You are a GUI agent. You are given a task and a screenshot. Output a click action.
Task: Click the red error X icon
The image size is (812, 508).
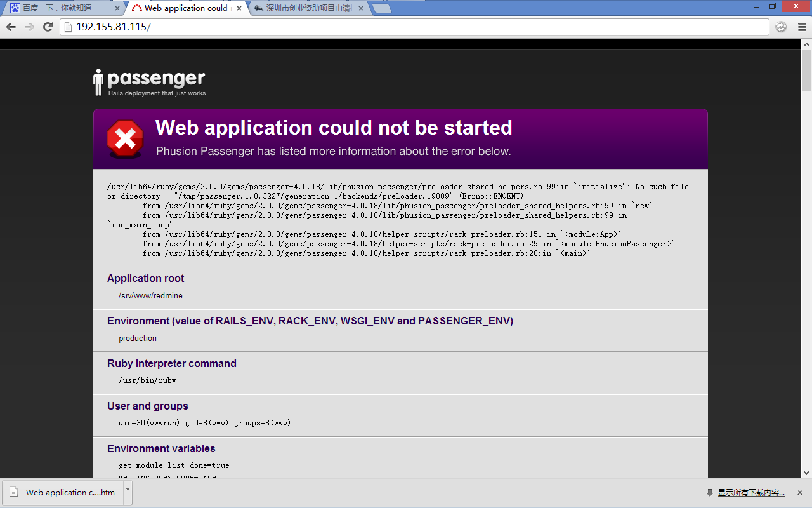click(x=125, y=138)
